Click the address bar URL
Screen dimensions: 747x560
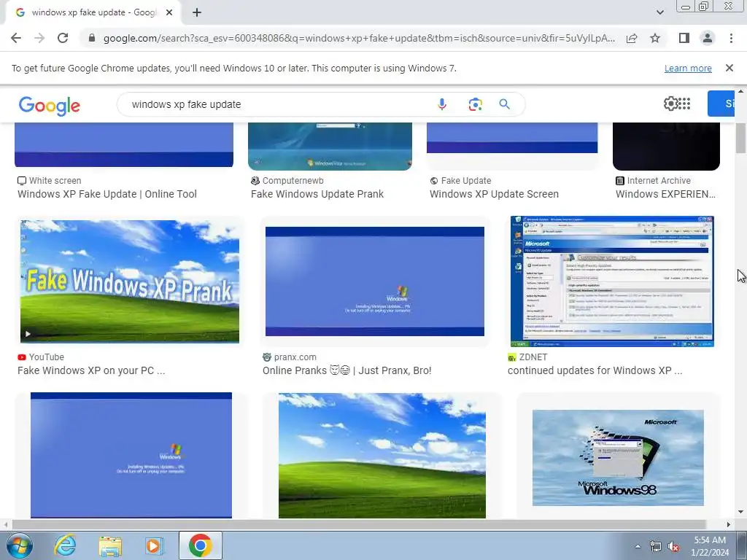pos(359,38)
